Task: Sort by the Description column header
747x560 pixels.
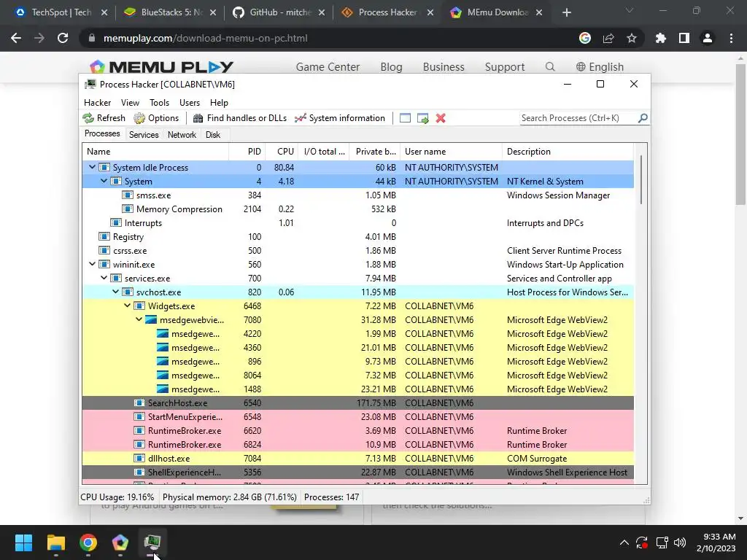Action: point(568,152)
